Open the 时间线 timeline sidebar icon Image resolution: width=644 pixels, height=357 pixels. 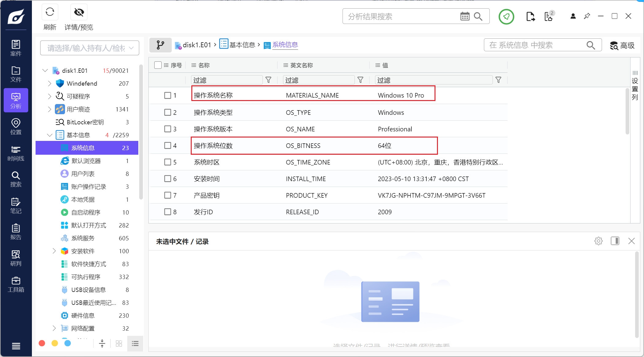click(16, 153)
